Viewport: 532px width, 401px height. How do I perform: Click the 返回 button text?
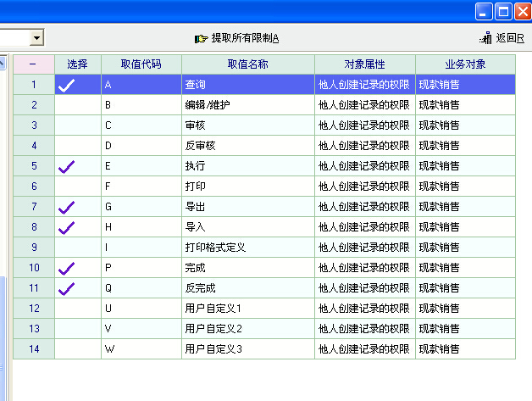pyautogui.click(x=507, y=38)
